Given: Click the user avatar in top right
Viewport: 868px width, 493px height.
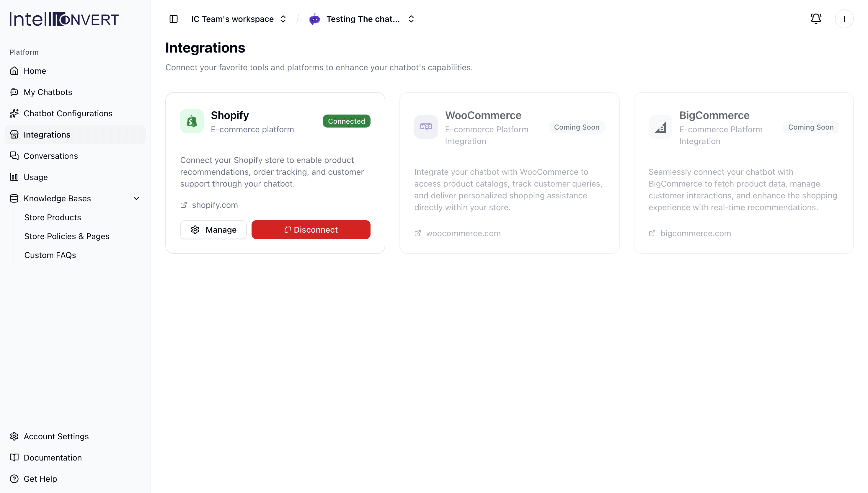Looking at the screenshot, I should (x=844, y=19).
